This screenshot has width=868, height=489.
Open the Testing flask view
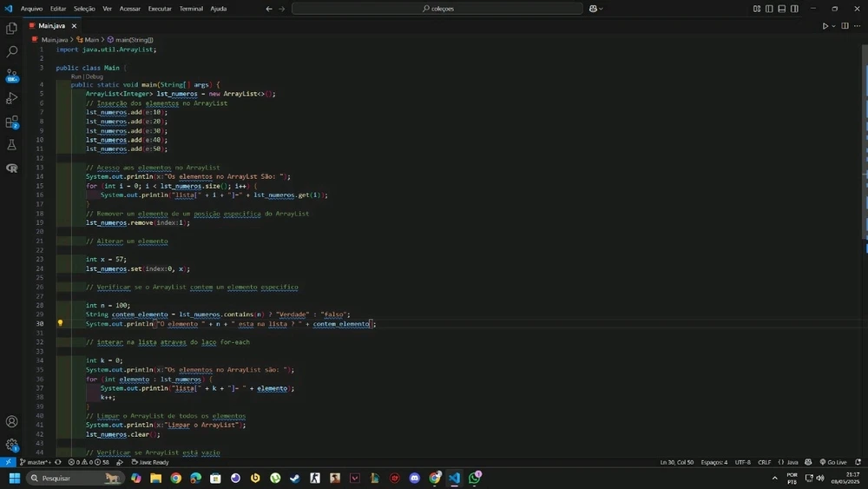11,145
